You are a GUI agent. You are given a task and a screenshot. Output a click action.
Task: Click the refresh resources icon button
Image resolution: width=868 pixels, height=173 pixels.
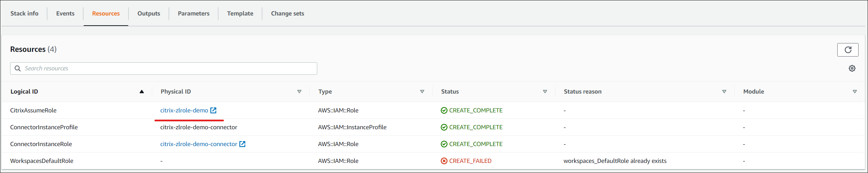tap(847, 50)
